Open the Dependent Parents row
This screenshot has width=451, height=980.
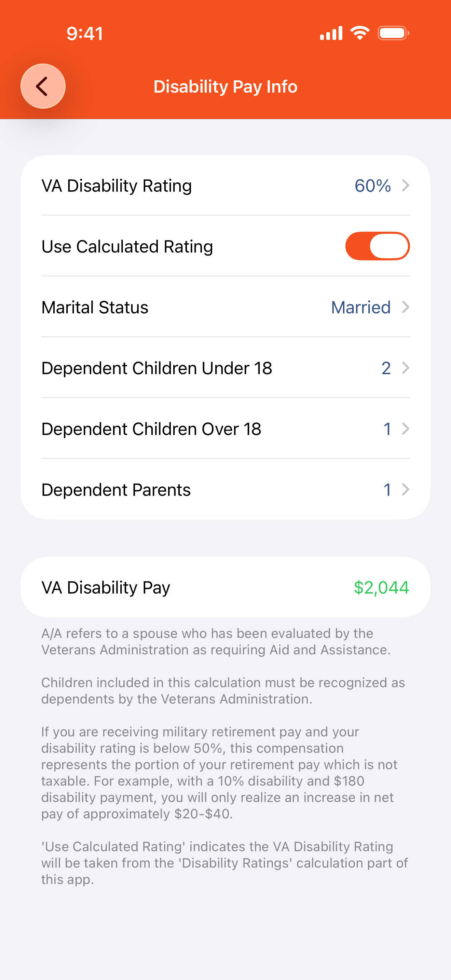click(x=225, y=490)
